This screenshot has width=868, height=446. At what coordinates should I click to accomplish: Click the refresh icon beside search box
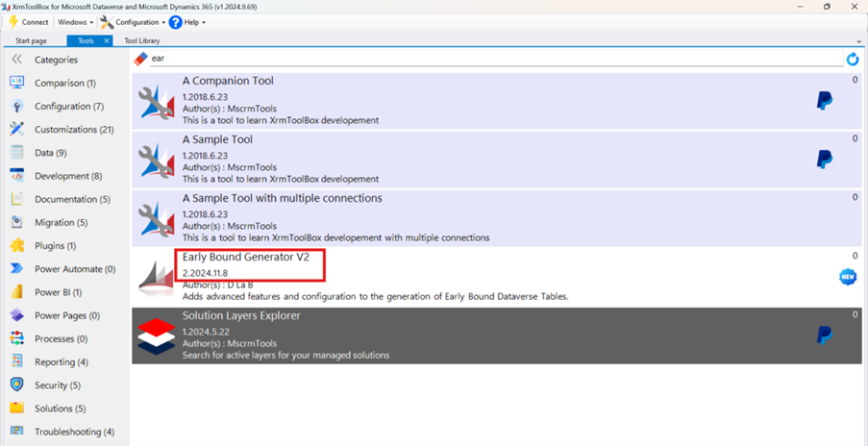click(x=852, y=60)
